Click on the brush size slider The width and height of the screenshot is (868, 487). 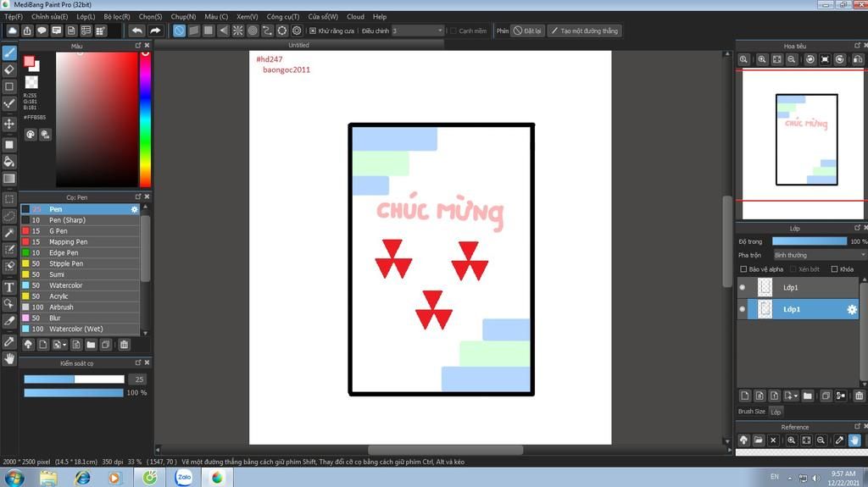pos(75,379)
